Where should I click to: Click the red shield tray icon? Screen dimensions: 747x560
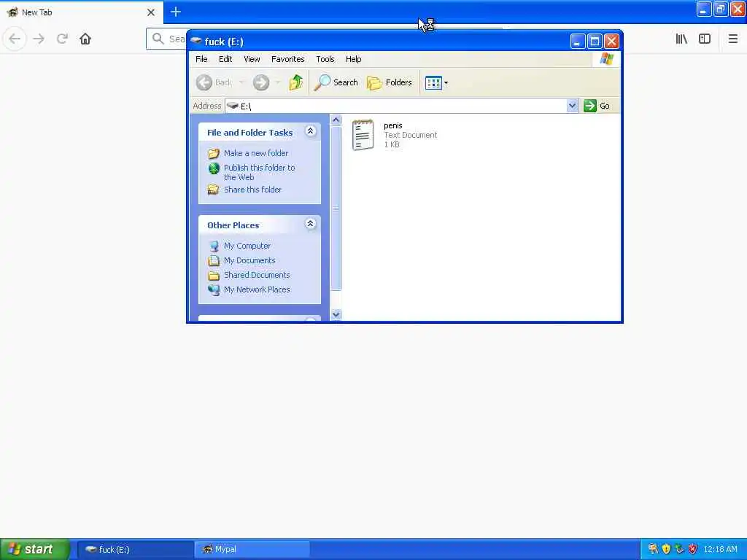(x=693, y=550)
